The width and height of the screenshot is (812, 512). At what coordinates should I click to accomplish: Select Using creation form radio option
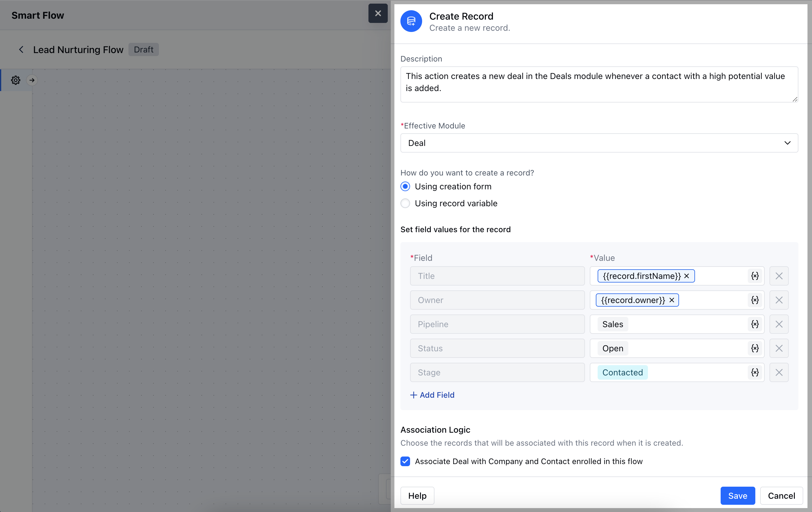click(x=405, y=187)
